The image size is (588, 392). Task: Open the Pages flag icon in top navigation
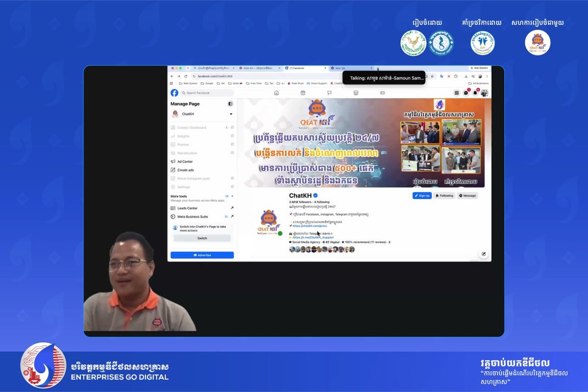click(x=329, y=93)
